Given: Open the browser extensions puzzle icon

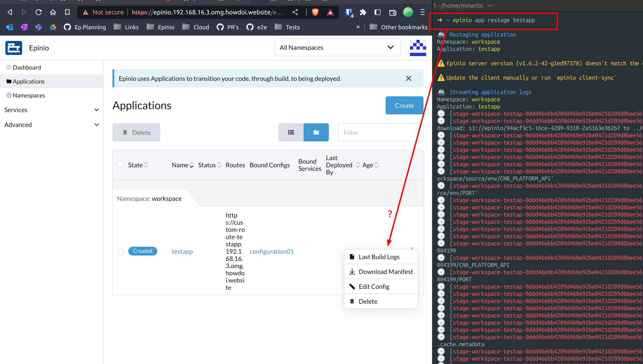Looking at the screenshot, I should point(363,12).
